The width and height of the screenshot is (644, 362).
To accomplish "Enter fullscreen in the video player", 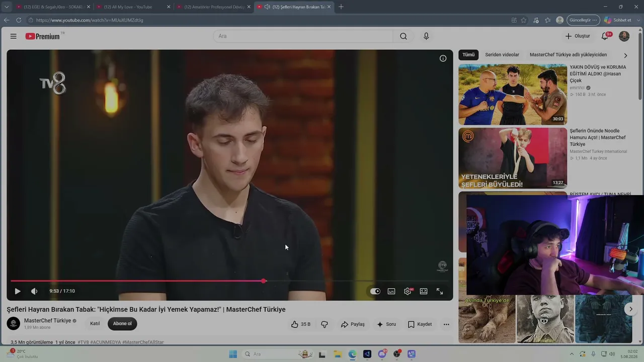I will tap(440, 291).
